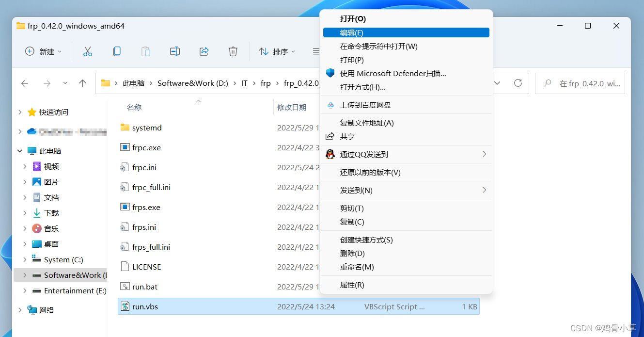Expand the 视频 tree chevron

(x=25, y=166)
